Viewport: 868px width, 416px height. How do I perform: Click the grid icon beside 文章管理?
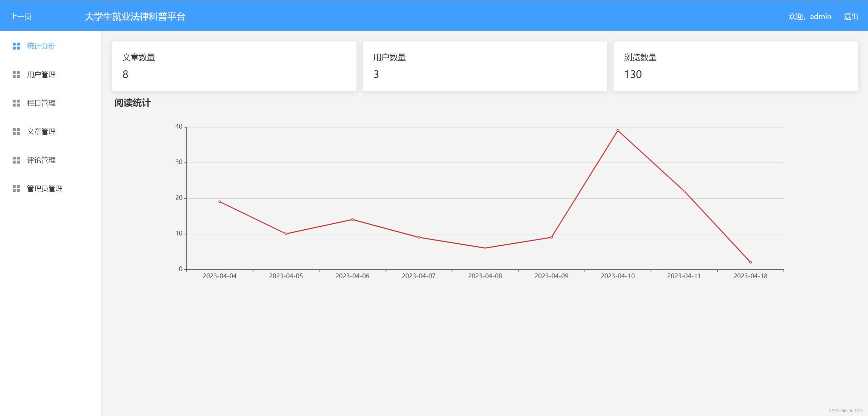16,132
